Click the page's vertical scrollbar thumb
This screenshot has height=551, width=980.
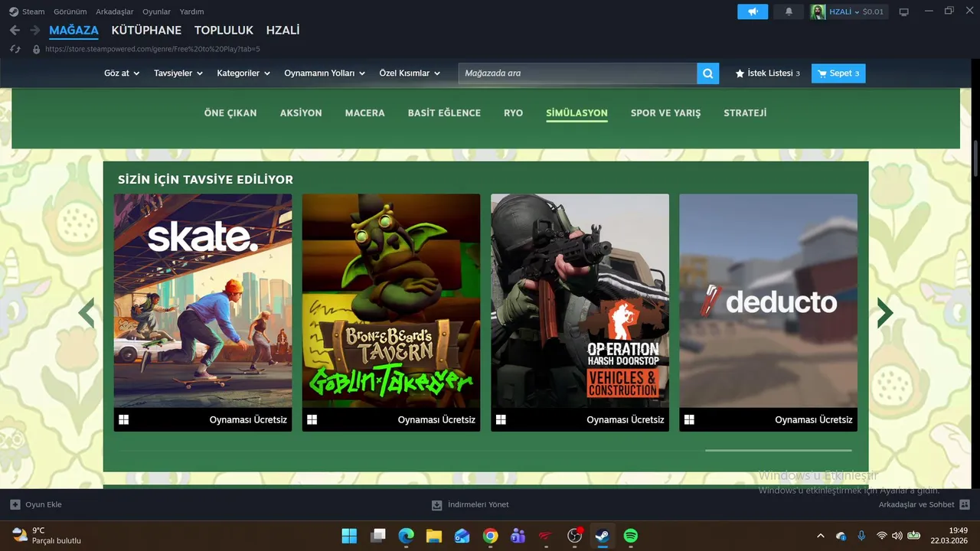(x=975, y=159)
